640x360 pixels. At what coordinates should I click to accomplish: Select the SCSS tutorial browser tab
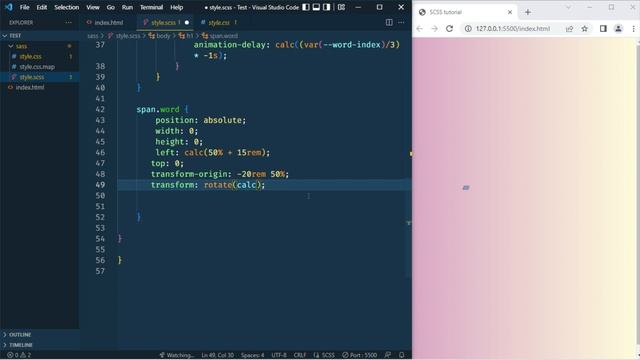click(465, 12)
